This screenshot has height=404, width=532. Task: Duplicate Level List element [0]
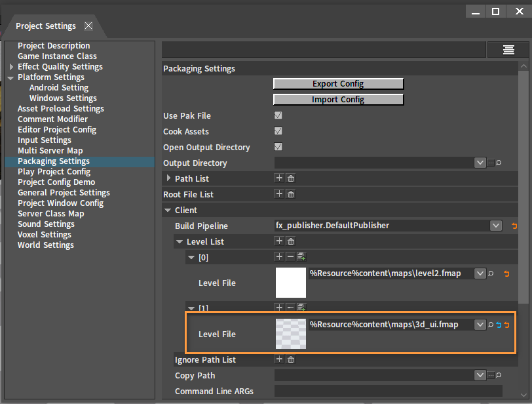(x=301, y=256)
